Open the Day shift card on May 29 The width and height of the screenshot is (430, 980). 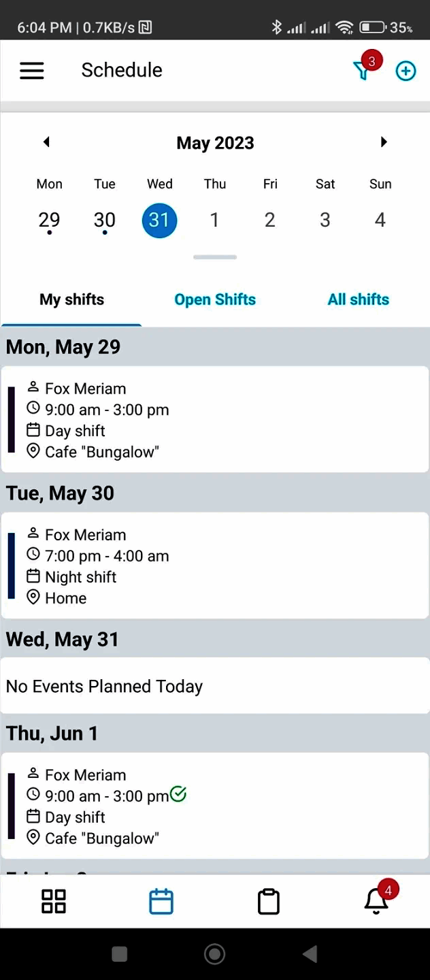click(x=215, y=420)
